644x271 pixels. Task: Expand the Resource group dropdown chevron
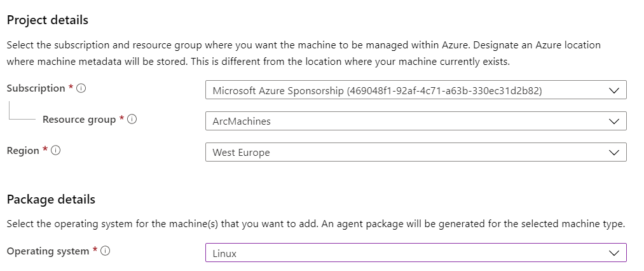point(613,122)
